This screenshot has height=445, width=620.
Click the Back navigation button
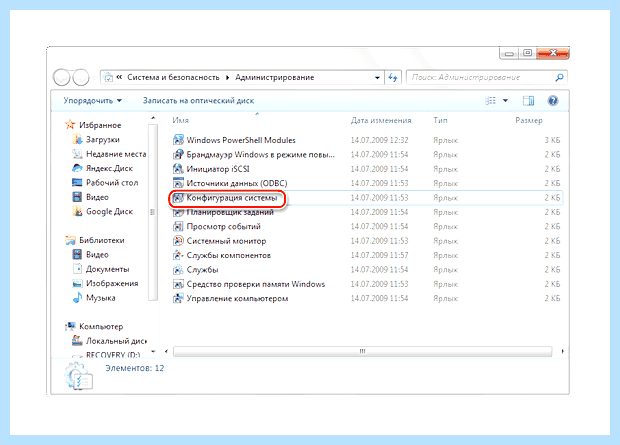click(62, 78)
